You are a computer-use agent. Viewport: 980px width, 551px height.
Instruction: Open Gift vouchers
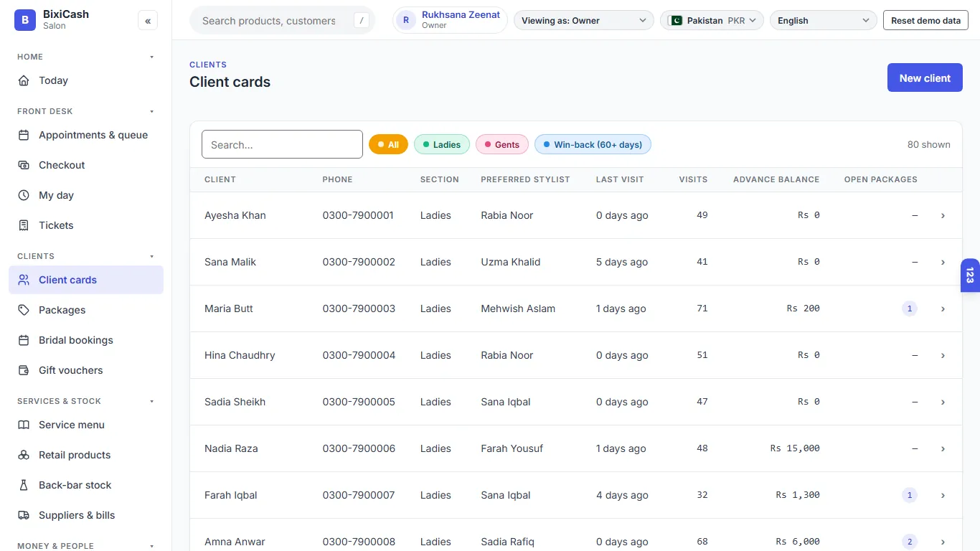(x=86, y=370)
